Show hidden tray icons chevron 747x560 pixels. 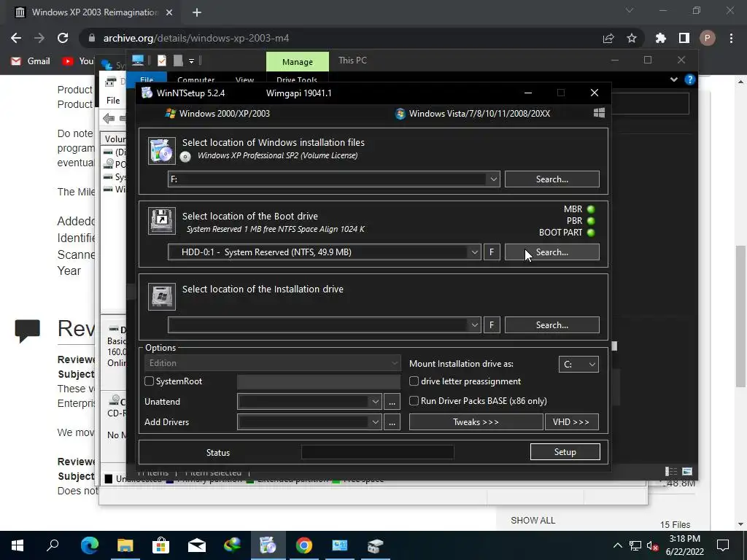click(617, 545)
